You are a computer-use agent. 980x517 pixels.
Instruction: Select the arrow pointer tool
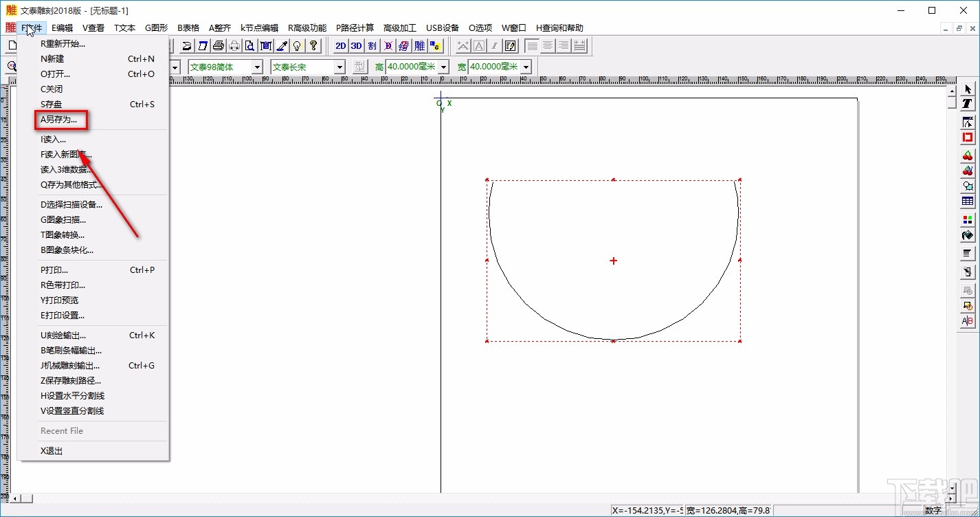pyautogui.click(x=968, y=89)
